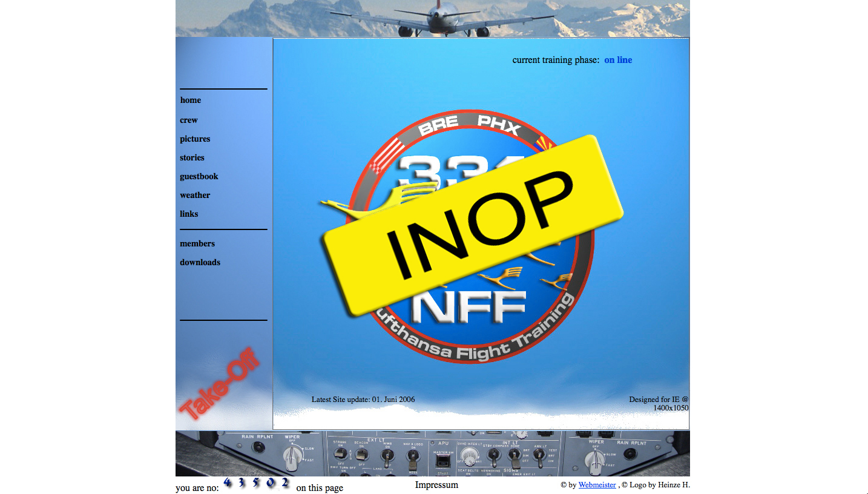868x494 pixels.
Task: Open the home page link
Action: 191,100
